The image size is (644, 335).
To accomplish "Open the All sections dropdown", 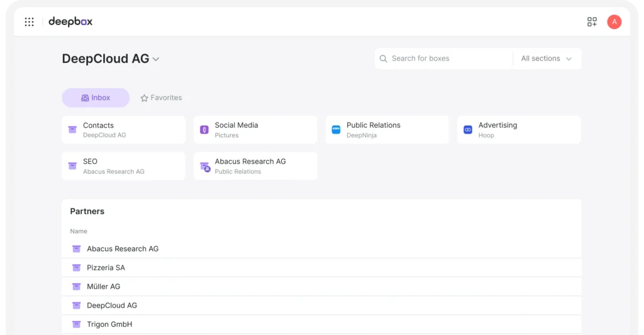I will tap(546, 59).
